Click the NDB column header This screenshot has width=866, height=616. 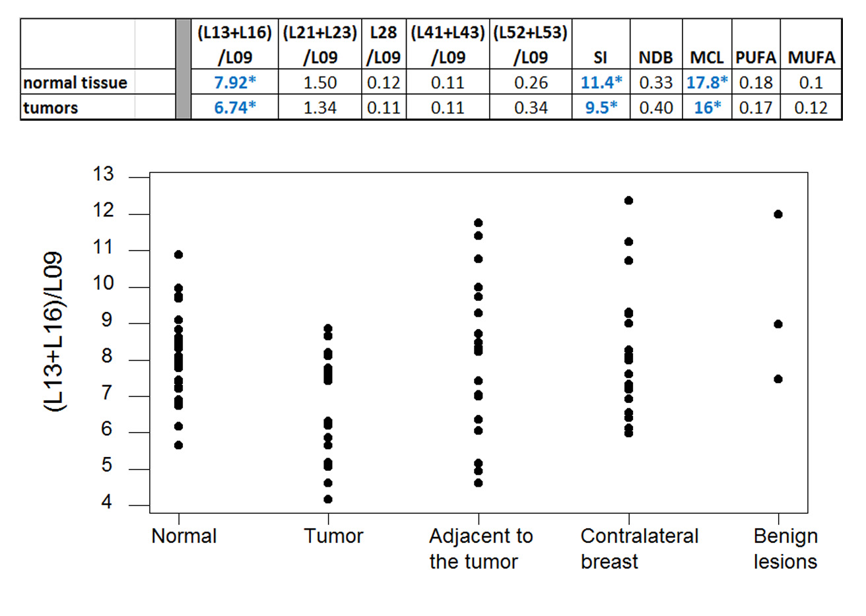pos(655,57)
